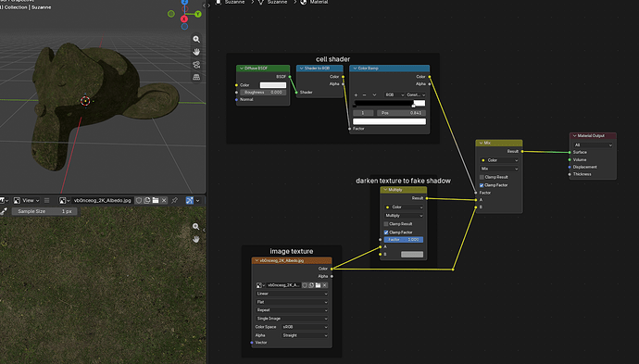Open the Mix node Color data type dropdown
This screenshot has width=639, height=364.
(x=499, y=160)
